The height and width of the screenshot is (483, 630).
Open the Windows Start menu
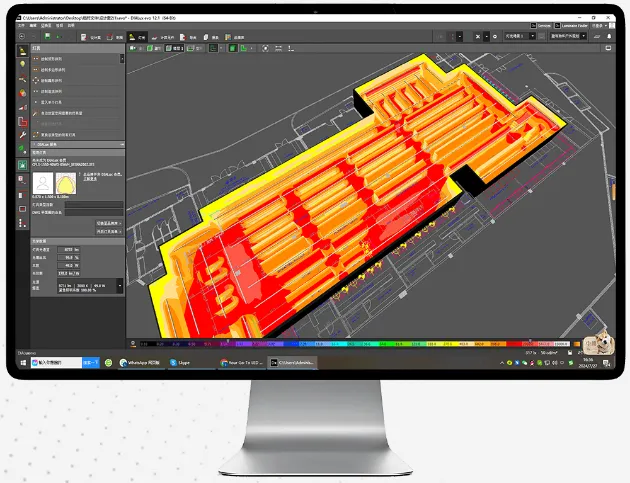(x=23, y=363)
